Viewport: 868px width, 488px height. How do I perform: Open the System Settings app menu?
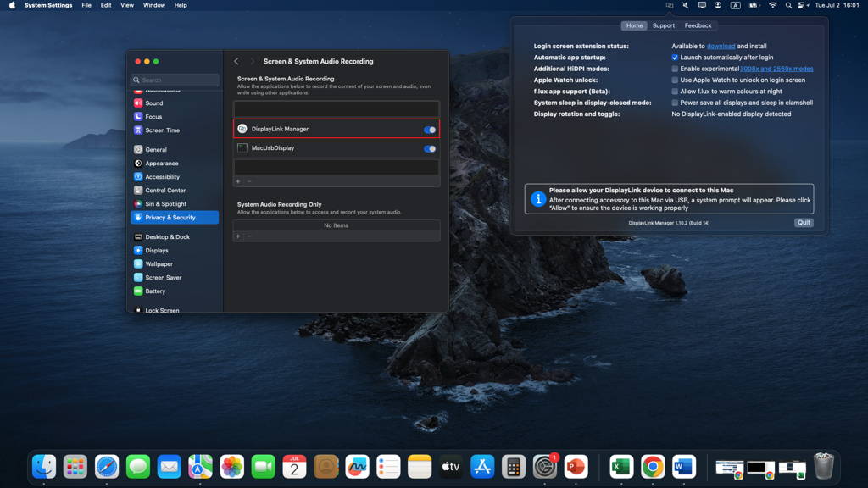[x=48, y=5]
